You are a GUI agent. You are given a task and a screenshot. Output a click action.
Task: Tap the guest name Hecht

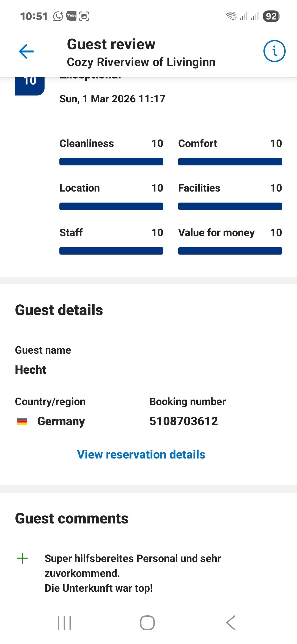tap(31, 370)
